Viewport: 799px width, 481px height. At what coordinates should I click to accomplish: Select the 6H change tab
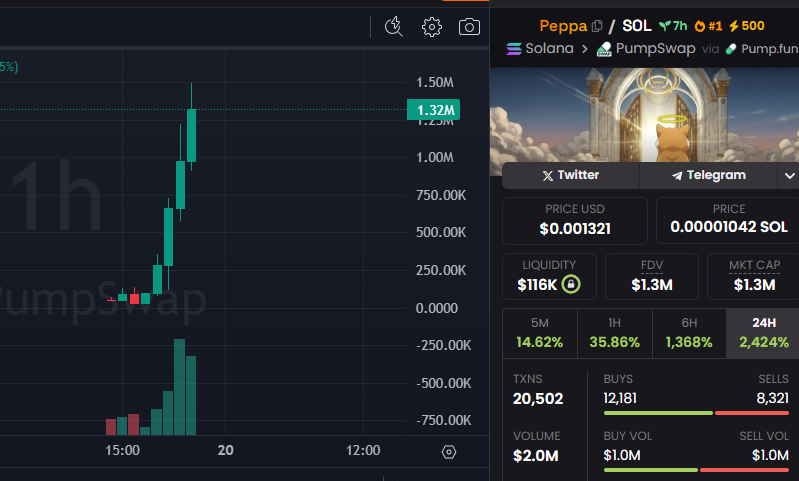pos(689,333)
